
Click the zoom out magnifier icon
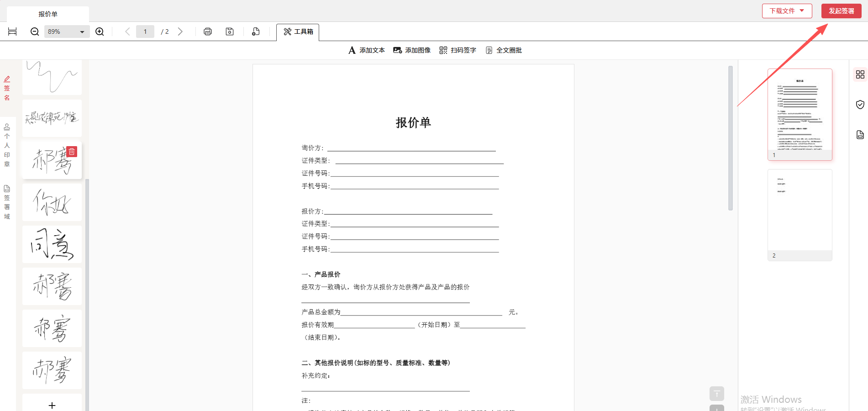point(35,32)
